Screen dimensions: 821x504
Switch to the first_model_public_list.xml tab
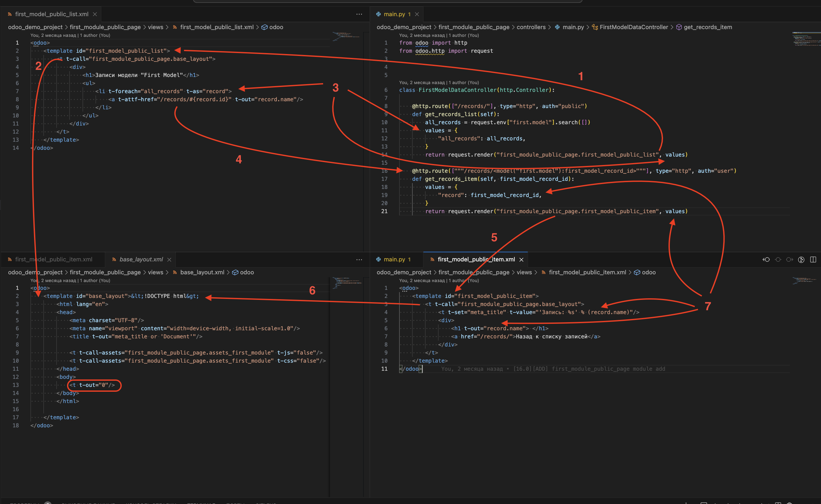(x=51, y=14)
